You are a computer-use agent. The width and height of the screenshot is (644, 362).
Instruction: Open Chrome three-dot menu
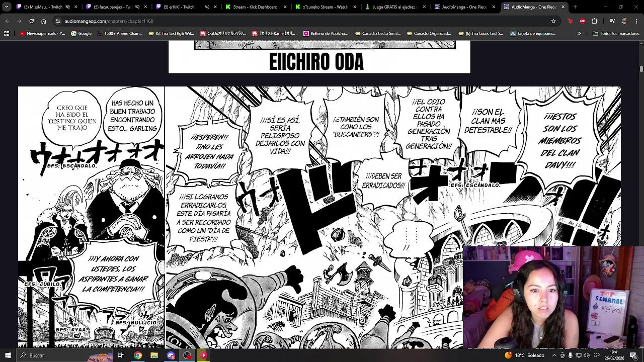(x=636, y=21)
